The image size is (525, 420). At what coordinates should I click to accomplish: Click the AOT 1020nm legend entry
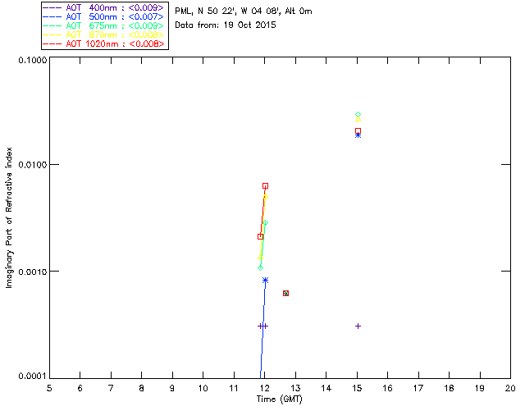[x=103, y=43]
